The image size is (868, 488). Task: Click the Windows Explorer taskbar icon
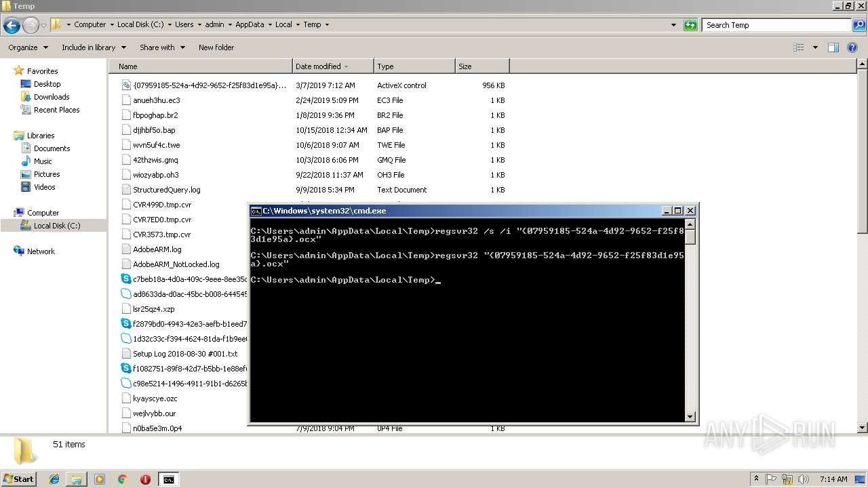pos(77,479)
